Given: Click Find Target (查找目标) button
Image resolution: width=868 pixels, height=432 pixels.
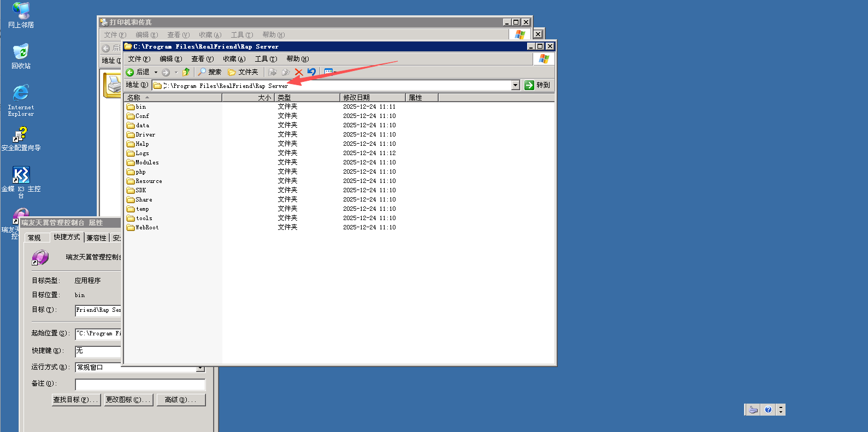Looking at the screenshot, I should click(x=76, y=400).
